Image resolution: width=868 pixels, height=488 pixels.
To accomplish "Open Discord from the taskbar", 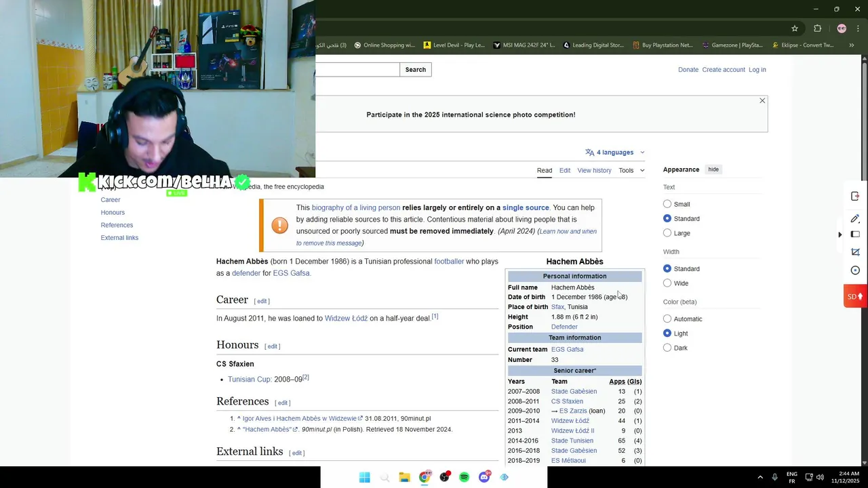I will coord(484,477).
